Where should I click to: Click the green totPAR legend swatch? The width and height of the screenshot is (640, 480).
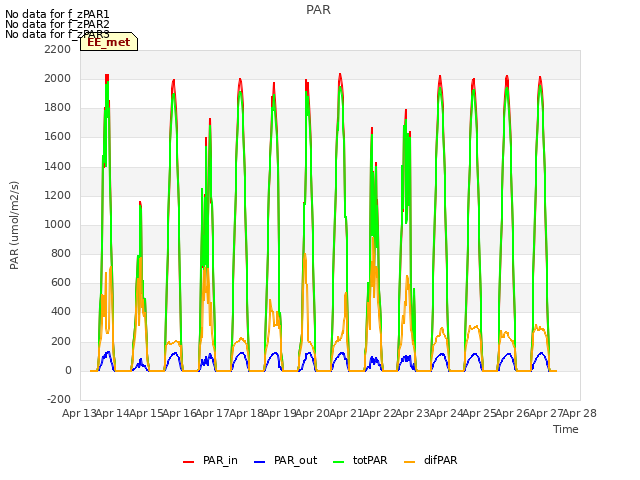pos(339,462)
